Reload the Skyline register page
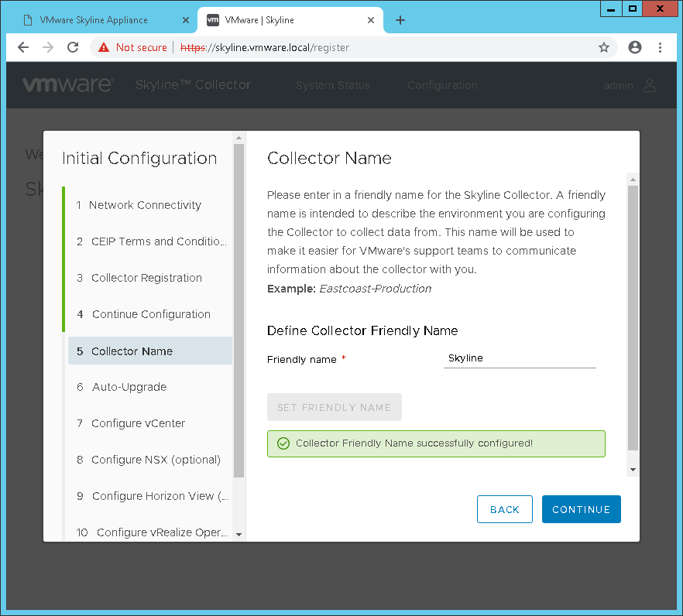 coord(73,47)
